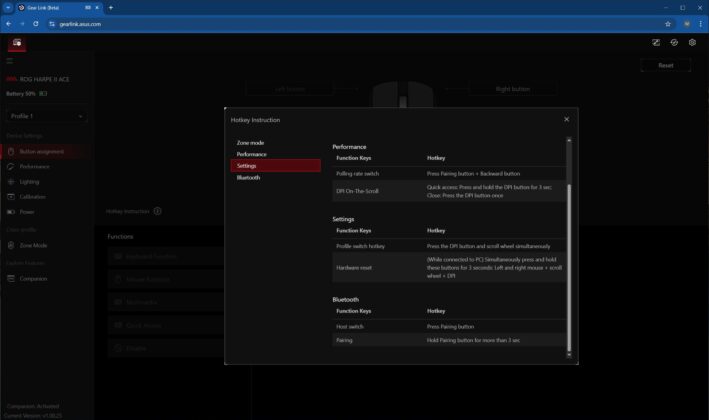
Task: Click Profile switch hotkey row text
Action: (360, 246)
